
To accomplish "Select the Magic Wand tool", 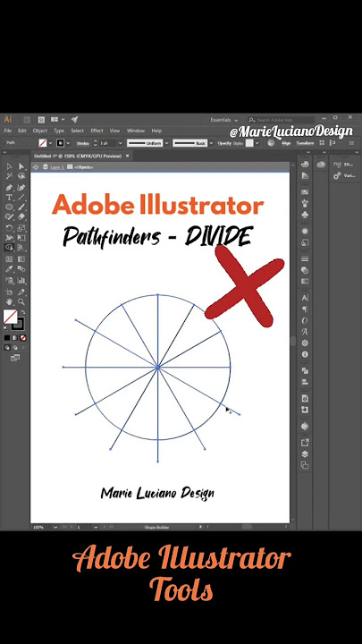I will click(x=9, y=176).
